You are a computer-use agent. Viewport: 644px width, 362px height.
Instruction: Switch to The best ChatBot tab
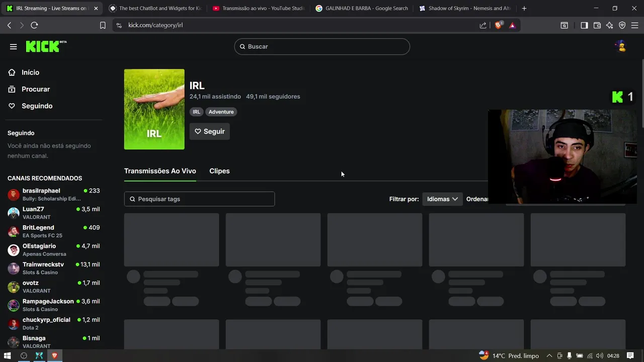click(x=155, y=8)
